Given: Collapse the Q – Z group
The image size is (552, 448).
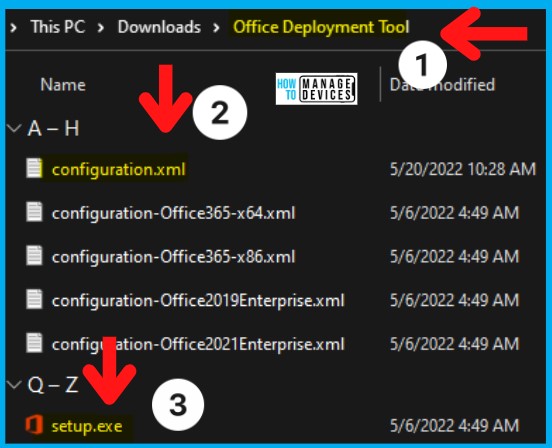Looking at the screenshot, I should (x=14, y=384).
